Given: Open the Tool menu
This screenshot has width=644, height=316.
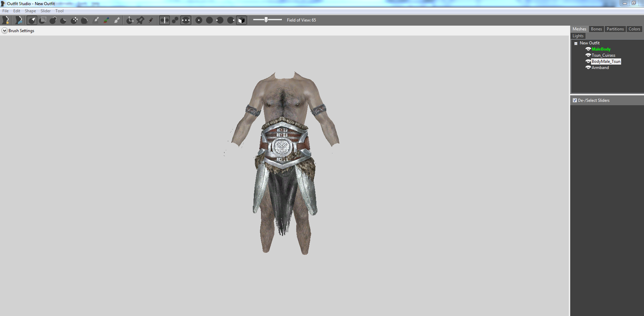Looking at the screenshot, I should [x=59, y=11].
